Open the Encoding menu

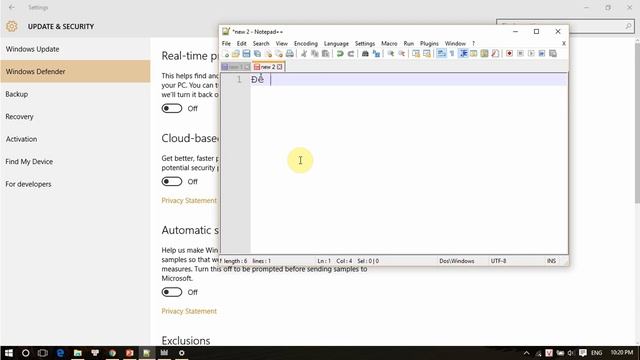coord(306,43)
